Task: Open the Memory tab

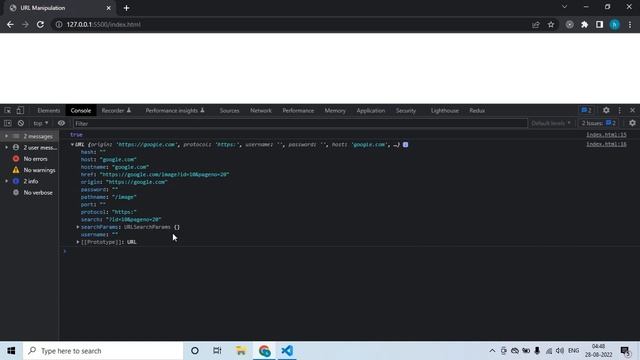Action: (335, 111)
